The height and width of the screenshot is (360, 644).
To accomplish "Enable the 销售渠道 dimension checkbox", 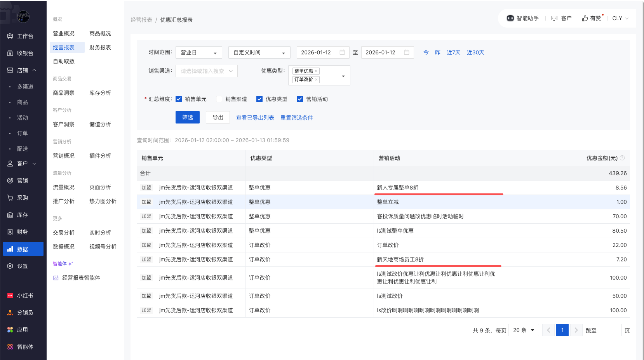I will click(219, 99).
